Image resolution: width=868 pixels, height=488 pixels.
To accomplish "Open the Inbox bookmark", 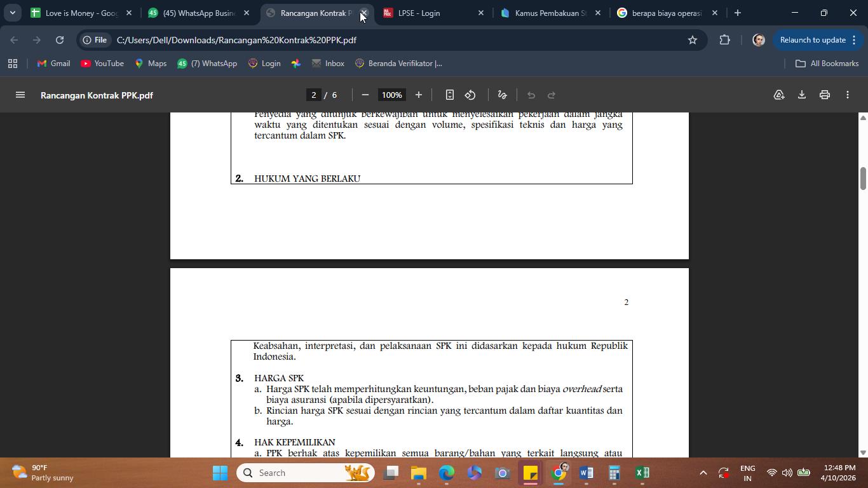I will [328, 64].
